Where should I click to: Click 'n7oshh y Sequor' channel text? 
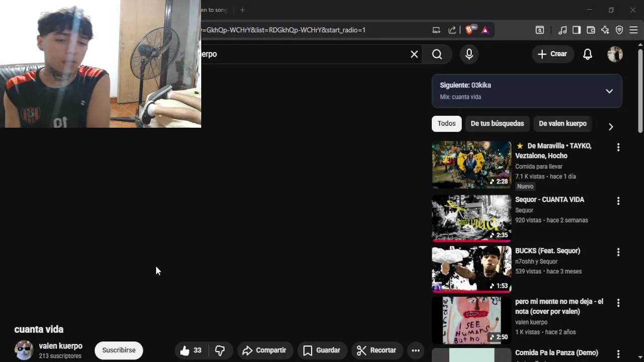click(536, 261)
